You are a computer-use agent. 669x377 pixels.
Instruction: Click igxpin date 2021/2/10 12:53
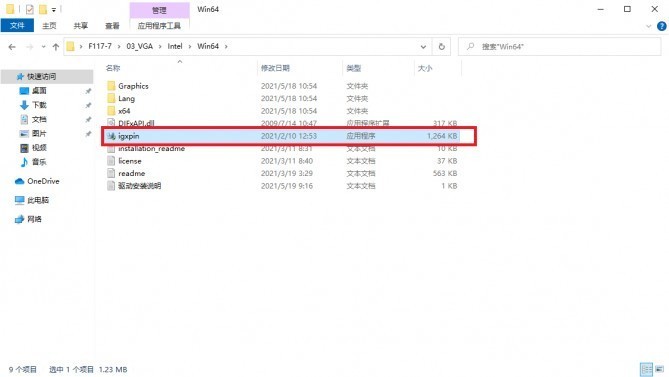289,136
